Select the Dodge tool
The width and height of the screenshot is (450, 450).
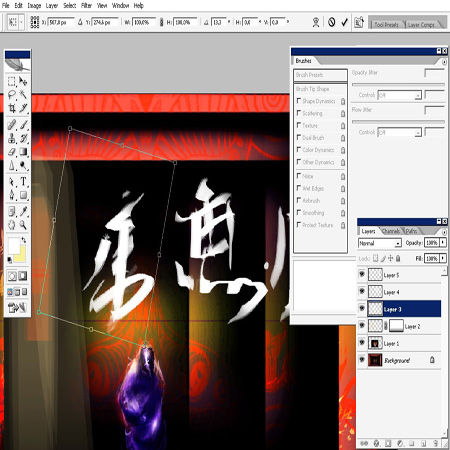(23, 165)
